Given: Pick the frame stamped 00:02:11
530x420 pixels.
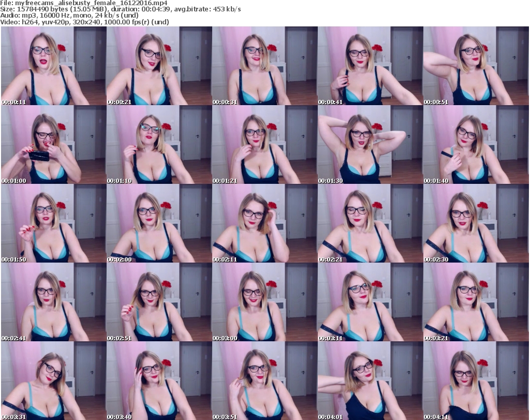Looking at the screenshot, I should 264,224.
